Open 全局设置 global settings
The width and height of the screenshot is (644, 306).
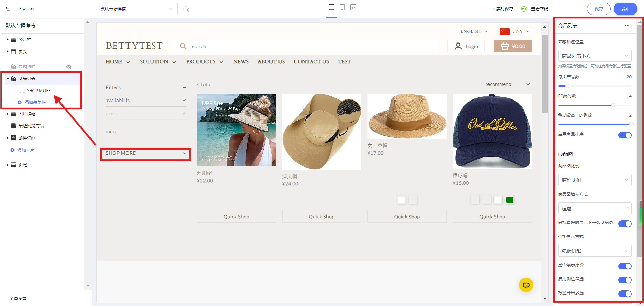tap(18, 299)
